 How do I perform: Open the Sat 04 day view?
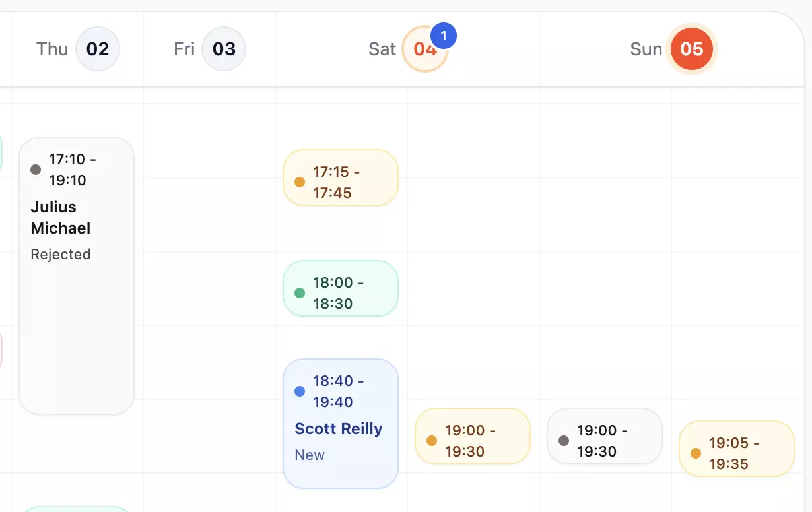(425, 49)
